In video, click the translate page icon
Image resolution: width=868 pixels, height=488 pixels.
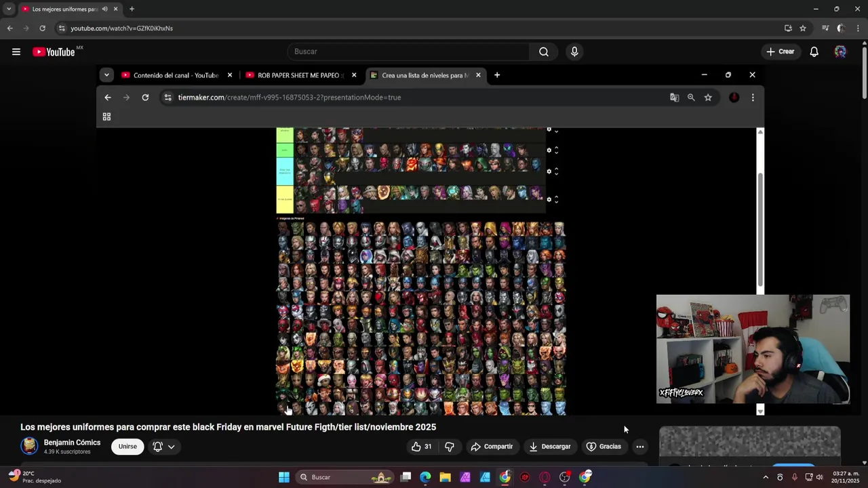tap(674, 98)
